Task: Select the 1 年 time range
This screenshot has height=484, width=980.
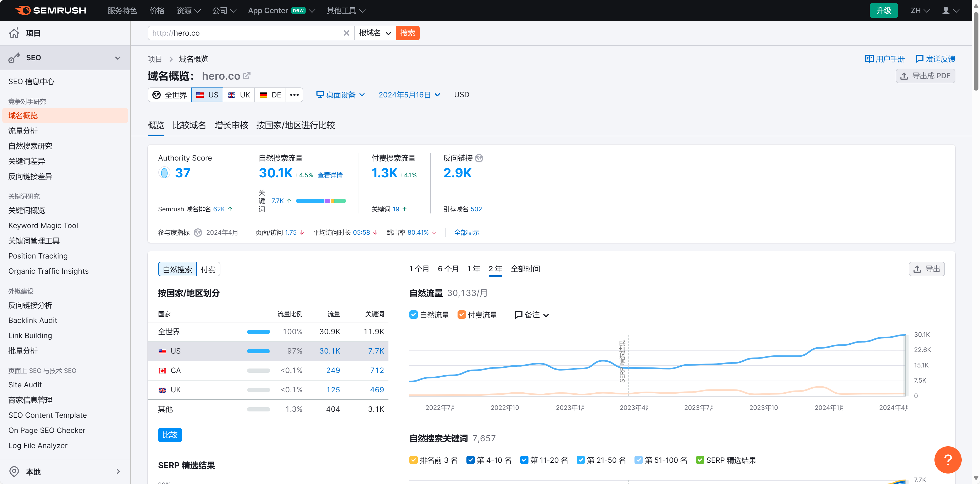Action: pos(474,269)
